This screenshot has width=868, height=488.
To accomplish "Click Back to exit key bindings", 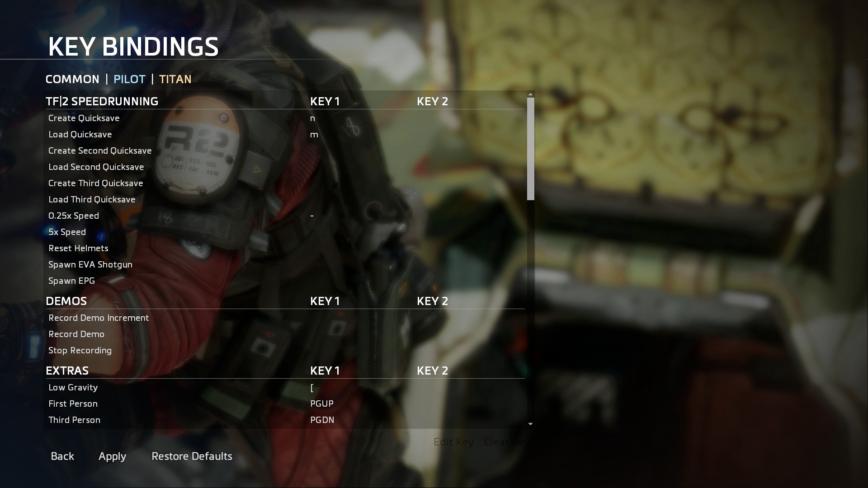I will [62, 456].
